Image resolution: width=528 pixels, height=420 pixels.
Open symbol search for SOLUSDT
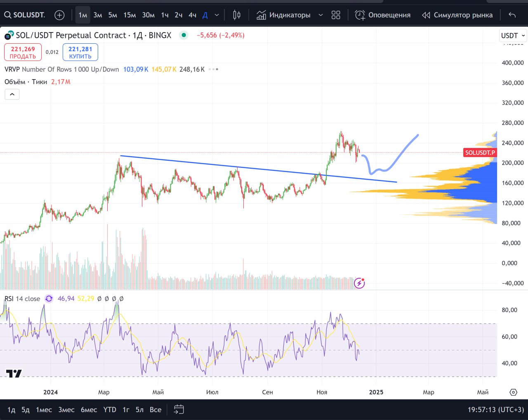tap(25, 15)
